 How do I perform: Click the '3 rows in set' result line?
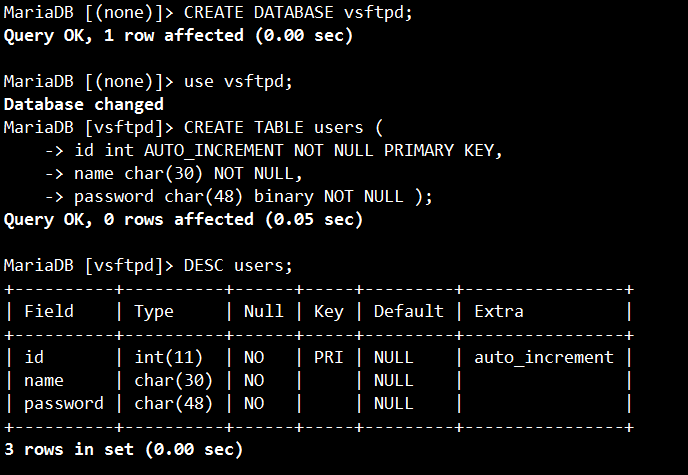click(123, 449)
